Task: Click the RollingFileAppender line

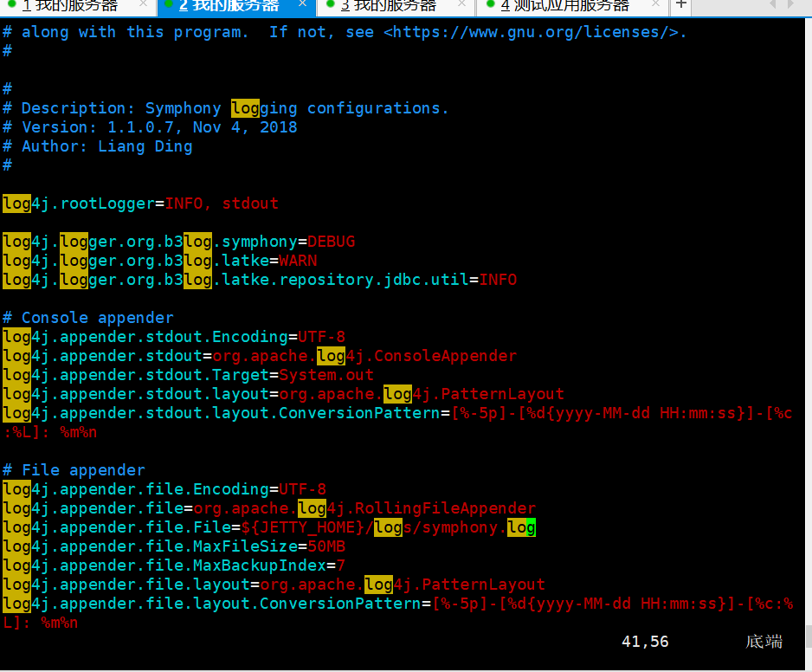Action: [x=269, y=508]
